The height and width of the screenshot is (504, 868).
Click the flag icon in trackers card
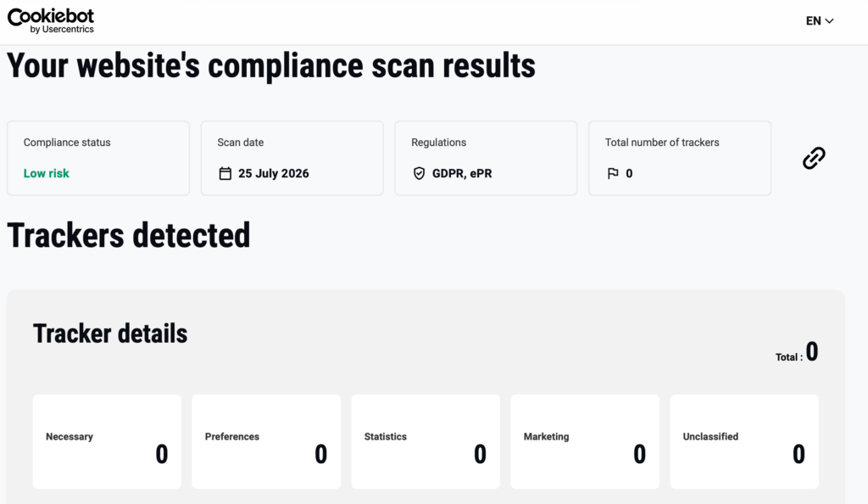(613, 173)
